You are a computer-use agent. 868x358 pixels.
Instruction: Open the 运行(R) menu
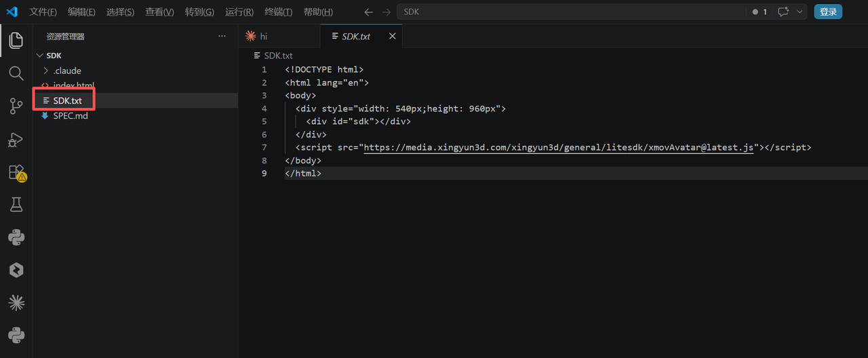click(239, 12)
